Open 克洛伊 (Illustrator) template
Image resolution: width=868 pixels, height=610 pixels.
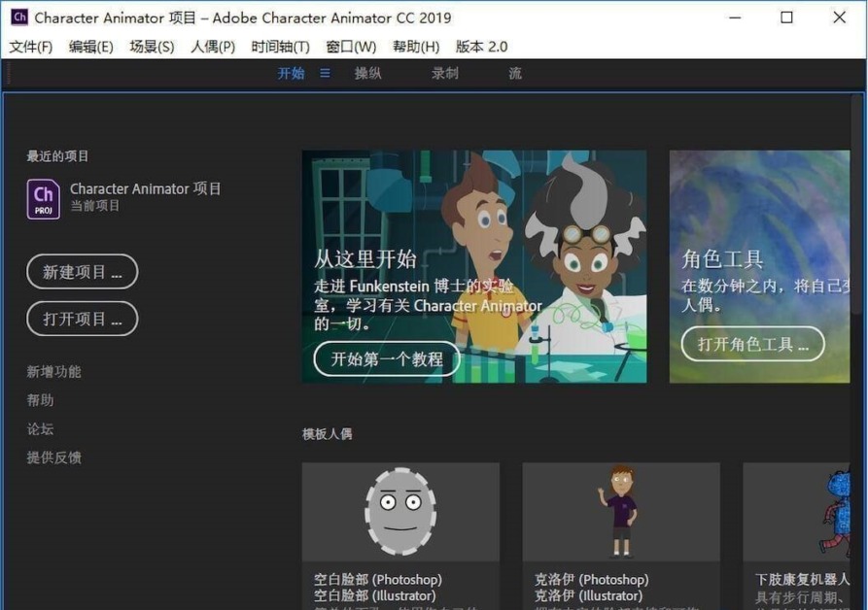(588, 595)
